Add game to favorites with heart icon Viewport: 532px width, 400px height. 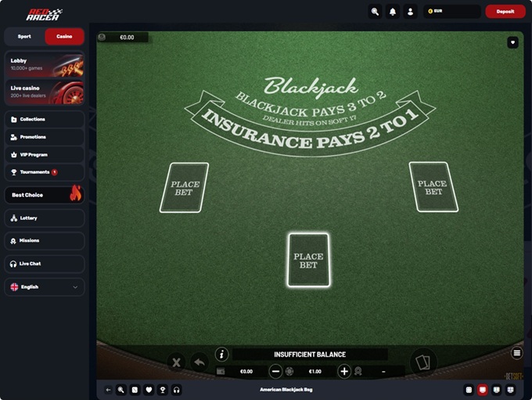[x=512, y=42]
